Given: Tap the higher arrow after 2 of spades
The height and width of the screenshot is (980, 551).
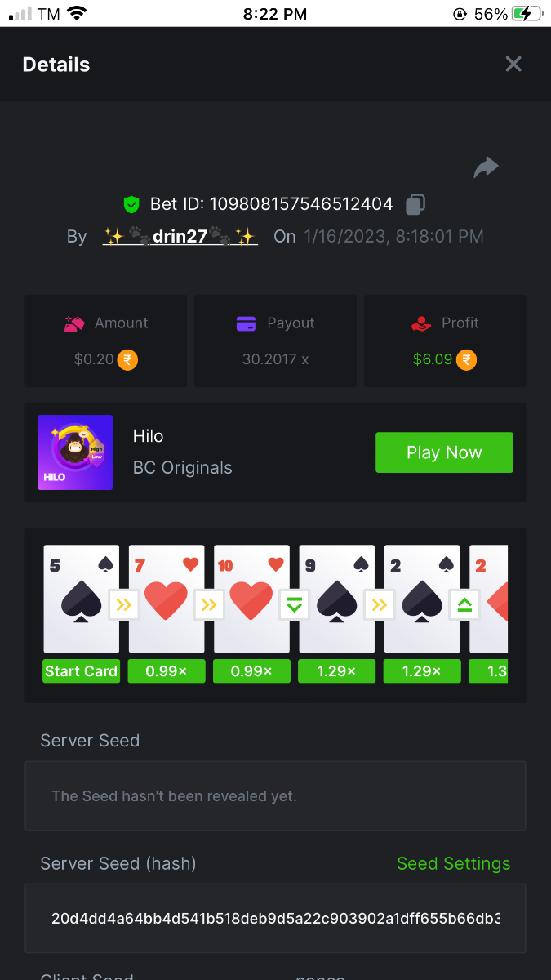Looking at the screenshot, I should [464, 605].
